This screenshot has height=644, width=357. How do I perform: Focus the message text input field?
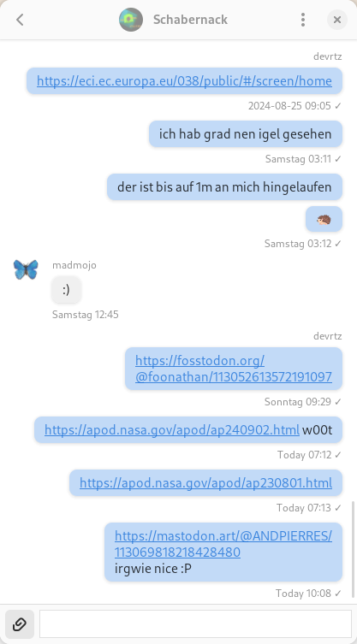pyautogui.click(x=195, y=624)
